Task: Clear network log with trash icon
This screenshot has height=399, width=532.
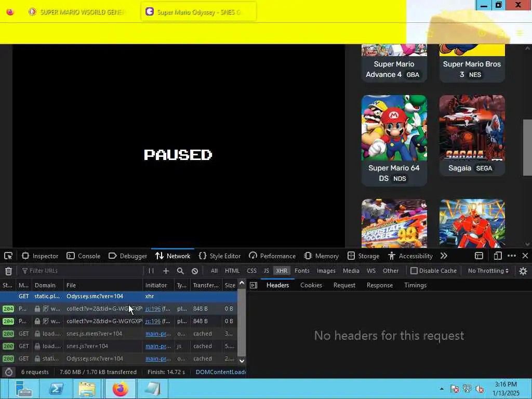Action: [x=8, y=271]
